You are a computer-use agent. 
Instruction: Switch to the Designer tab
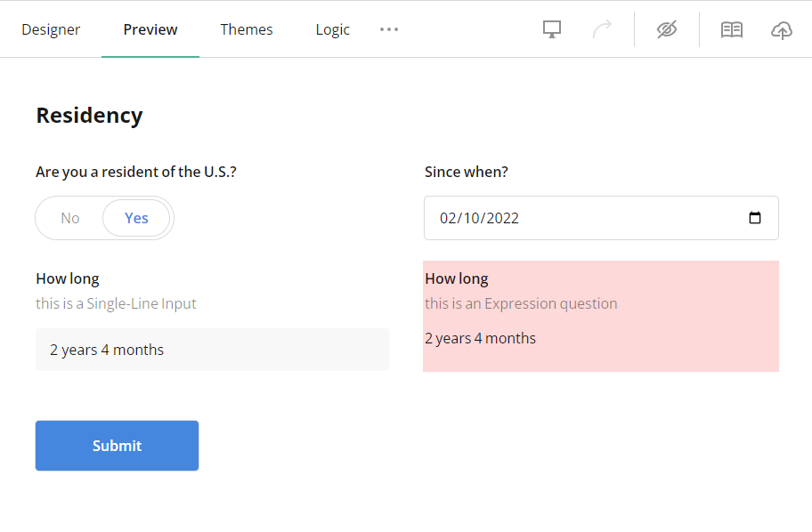tap(51, 28)
